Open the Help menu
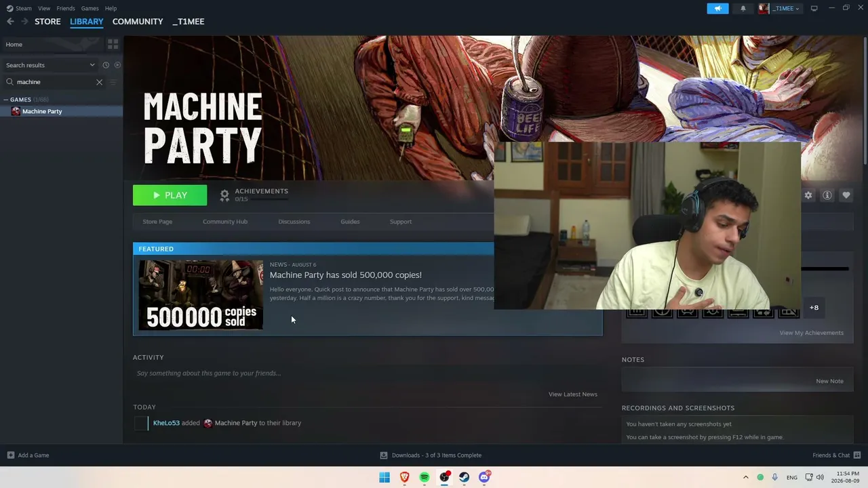The image size is (868, 488). pyautogui.click(x=111, y=8)
